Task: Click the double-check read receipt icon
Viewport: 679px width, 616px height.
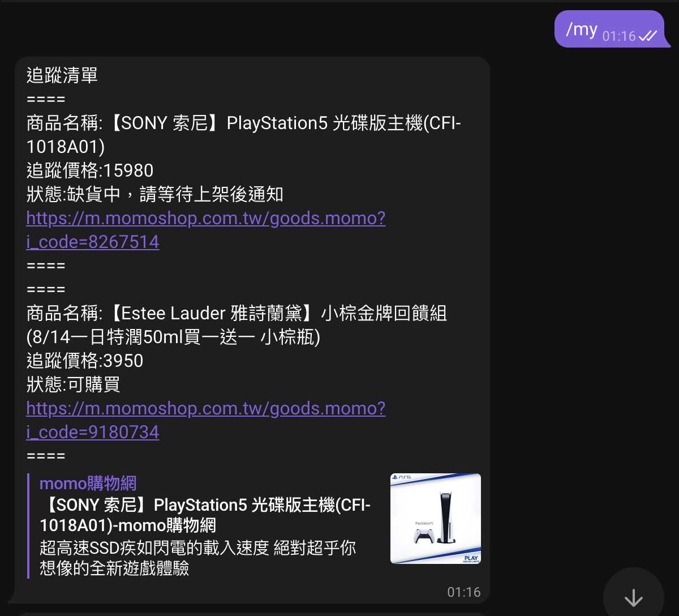Action: click(647, 36)
